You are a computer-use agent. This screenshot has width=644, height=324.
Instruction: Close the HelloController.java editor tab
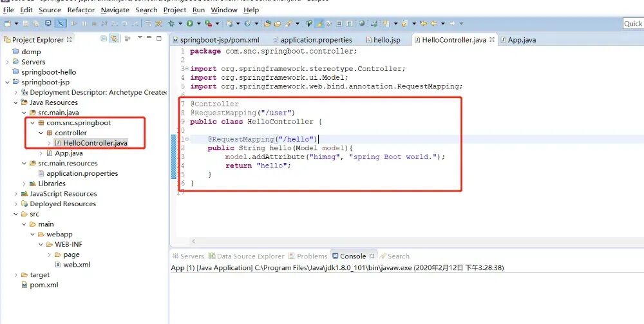click(x=491, y=40)
